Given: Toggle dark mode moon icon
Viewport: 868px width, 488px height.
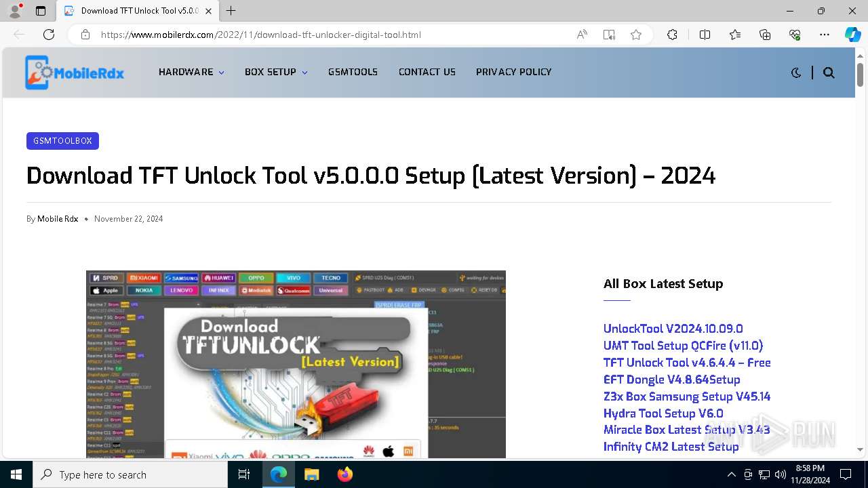Looking at the screenshot, I should pos(796,73).
